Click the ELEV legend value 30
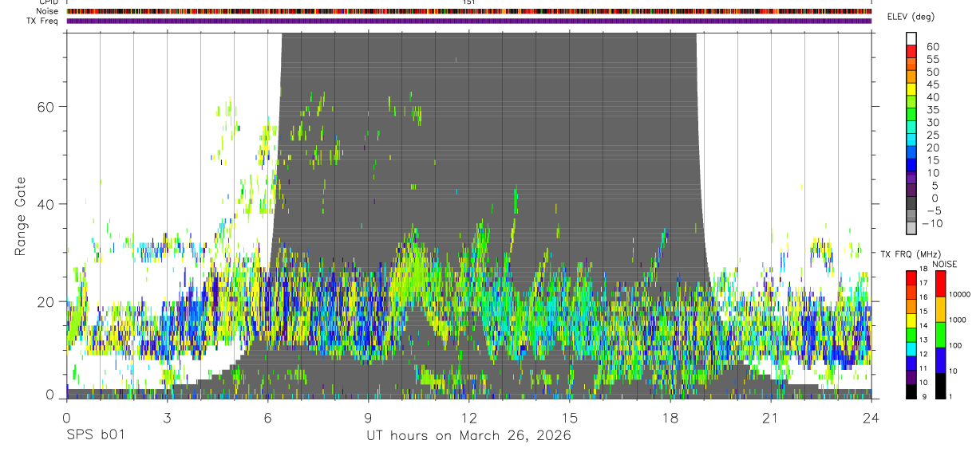 (x=933, y=122)
